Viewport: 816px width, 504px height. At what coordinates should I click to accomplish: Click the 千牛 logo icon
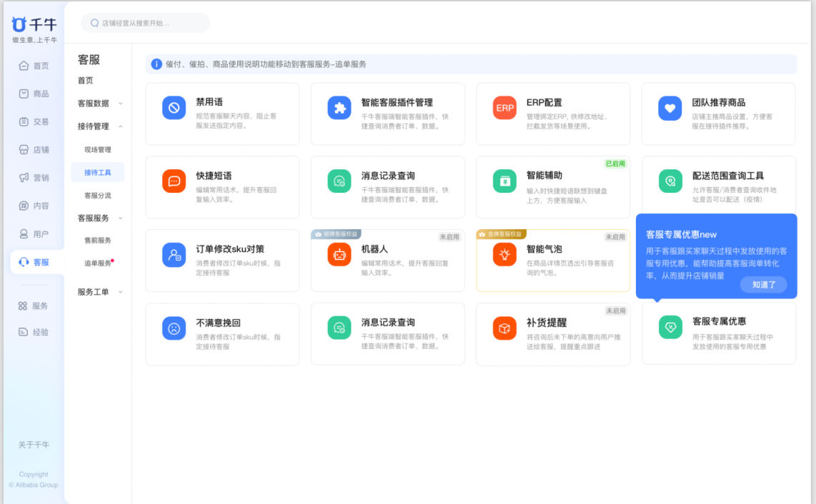[x=19, y=24]
